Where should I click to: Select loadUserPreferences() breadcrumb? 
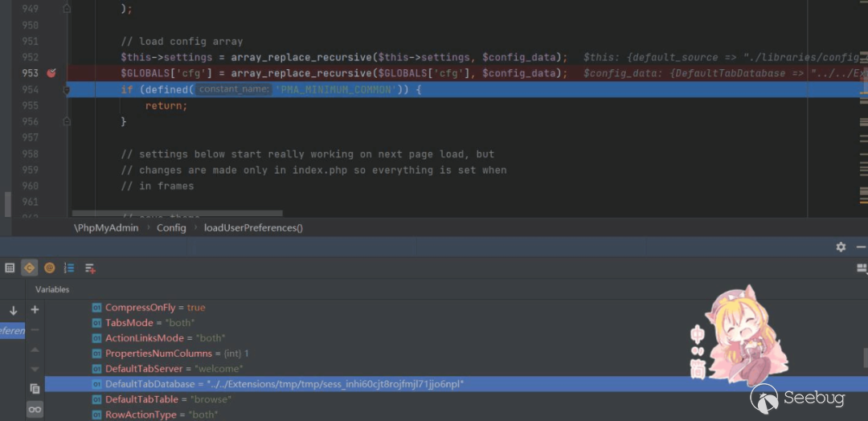click(x=253, y=228)
